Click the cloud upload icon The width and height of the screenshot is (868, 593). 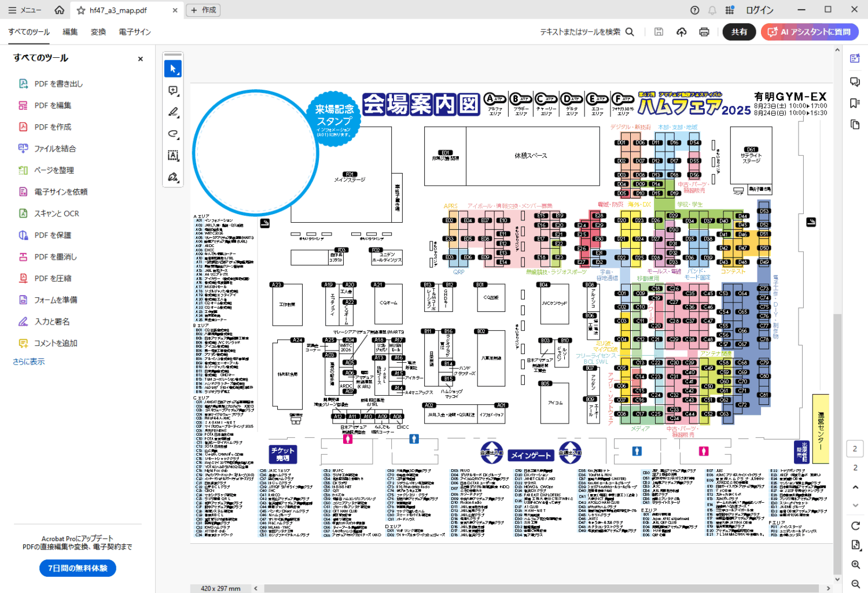(x=682, y=32)
